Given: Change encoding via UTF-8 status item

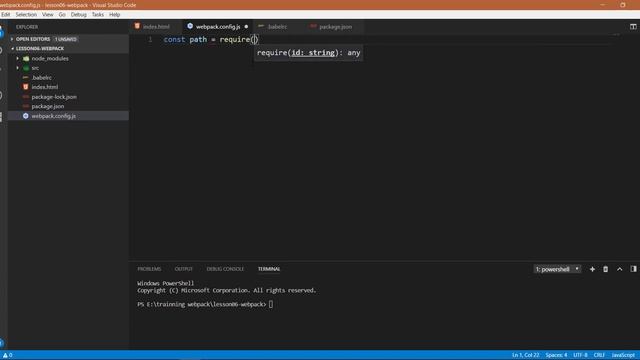Looking at the screenshot, I should point(580,355).
